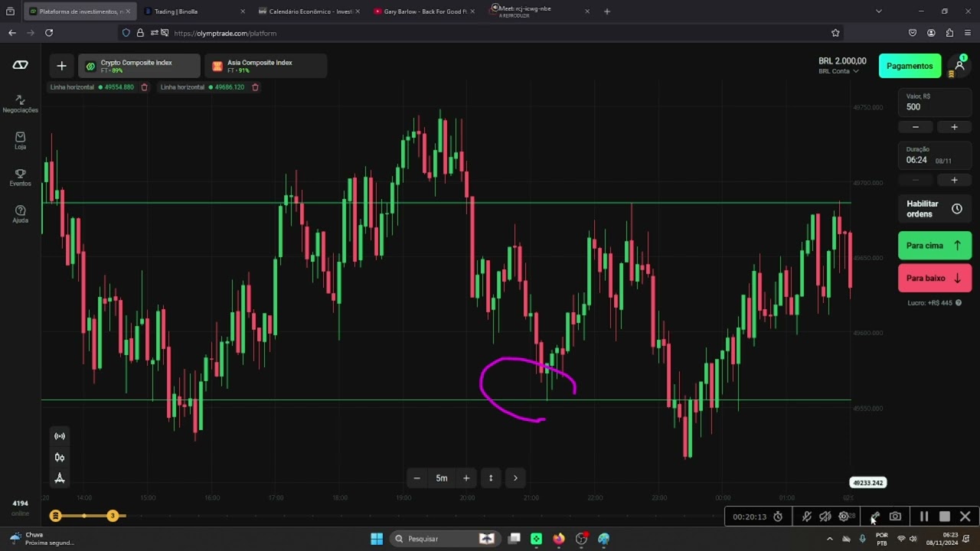Zoom out chart with minus button
This screenshot has width=980, height=551.
[417, 478]
